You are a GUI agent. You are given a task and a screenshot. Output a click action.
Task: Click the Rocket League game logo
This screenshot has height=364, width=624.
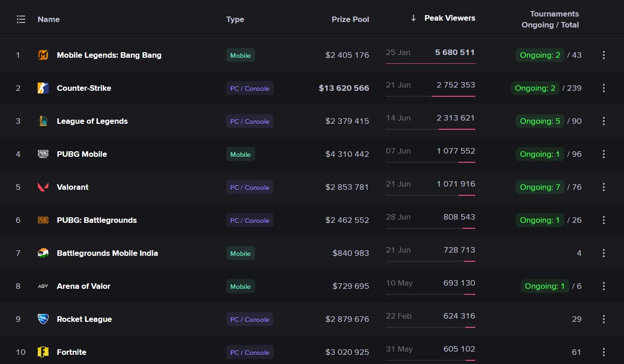(43, 319)
